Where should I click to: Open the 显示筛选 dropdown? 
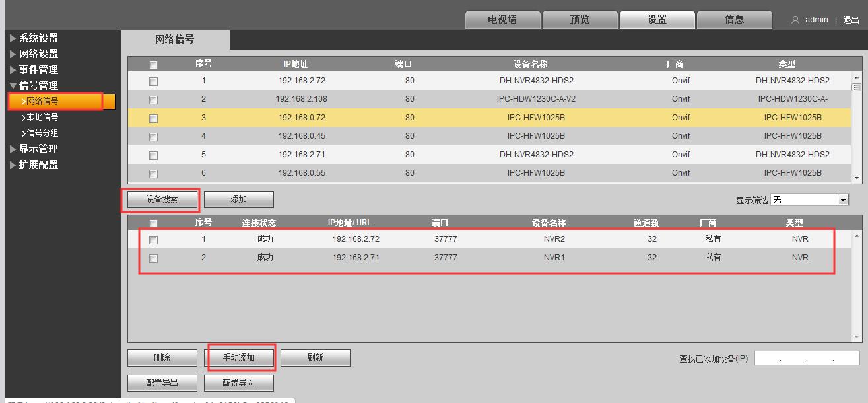tap(842, 198)
